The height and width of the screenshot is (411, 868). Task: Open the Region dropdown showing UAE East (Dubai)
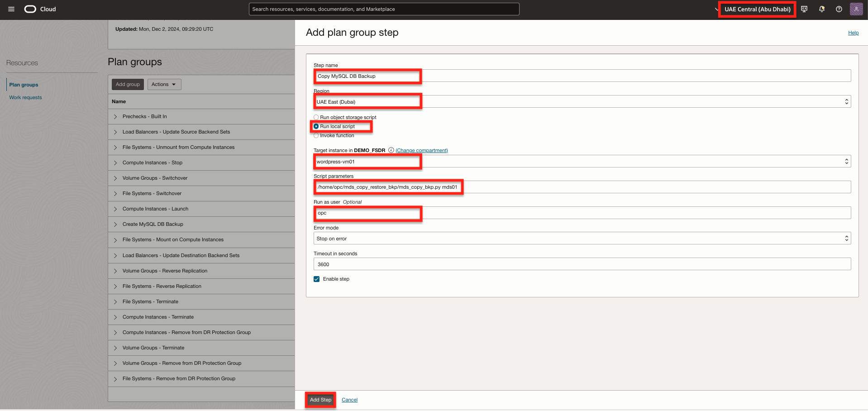point(582,102)
